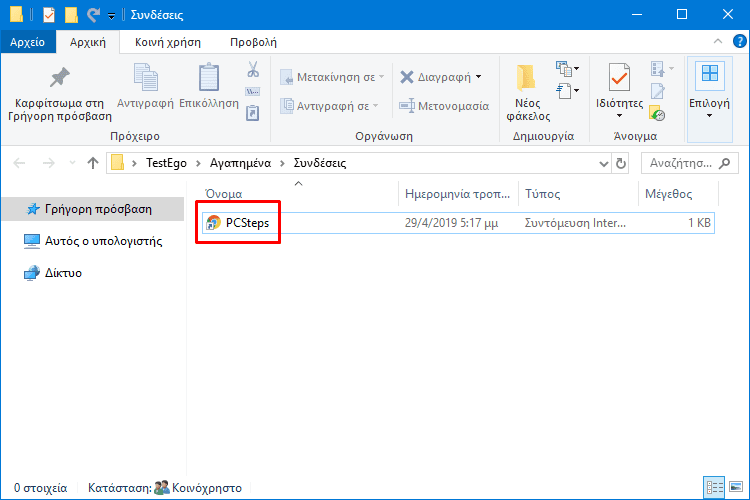Select Αυτός ο υπολογιστής in navigation pane

[x=93, y=241]
